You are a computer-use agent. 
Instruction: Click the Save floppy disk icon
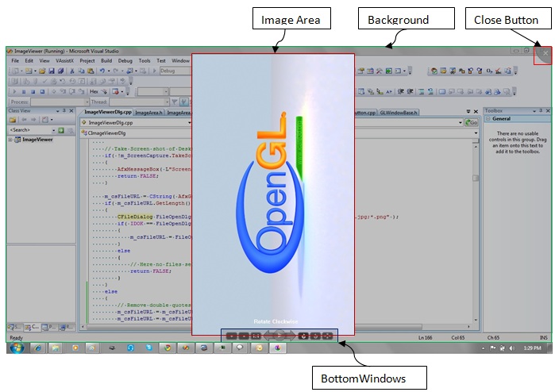[x=52, y=71]
